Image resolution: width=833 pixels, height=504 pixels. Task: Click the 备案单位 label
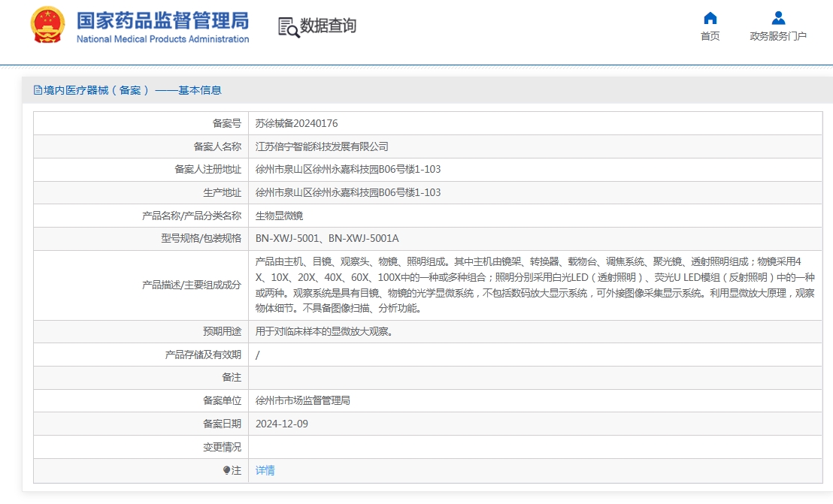click(x=222, y=401)
